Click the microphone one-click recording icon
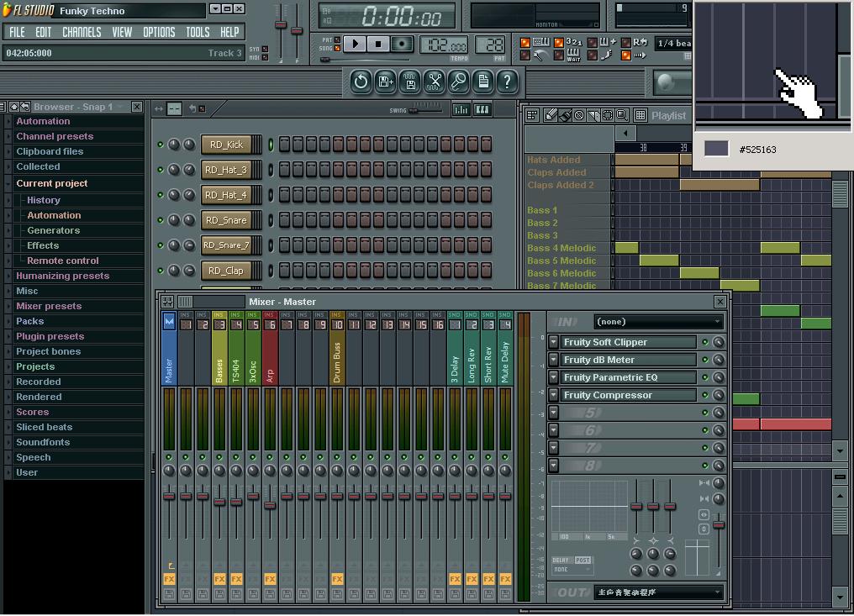The width and height of the screenshot is (854, 616). 459,82
